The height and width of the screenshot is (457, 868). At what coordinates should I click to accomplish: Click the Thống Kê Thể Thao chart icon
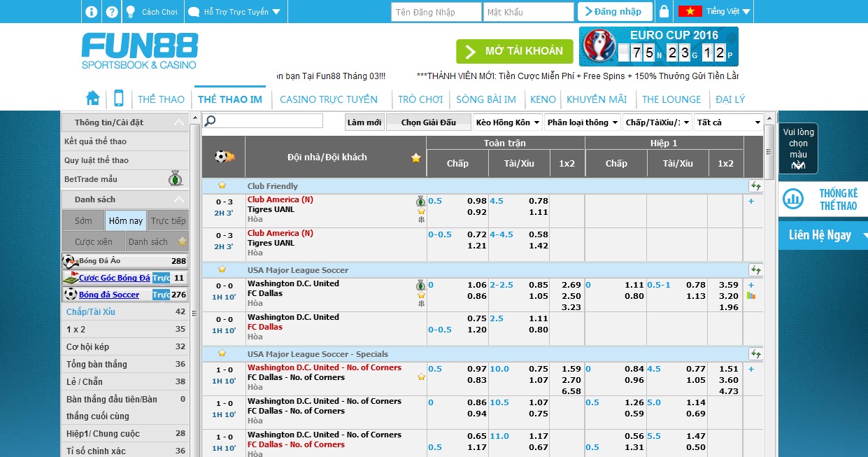click(793, 199)
